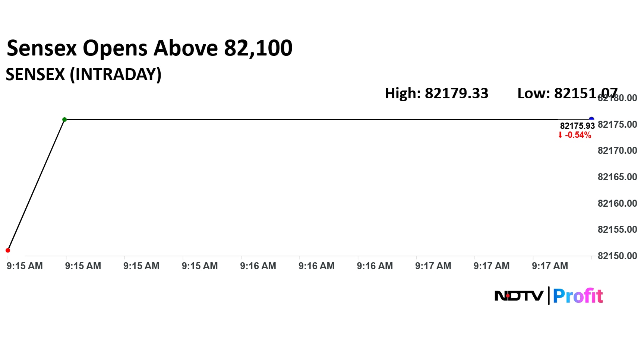
Task: Click the 82175.93 current value label
Action: pyautogui.click(x=577, y=126)
